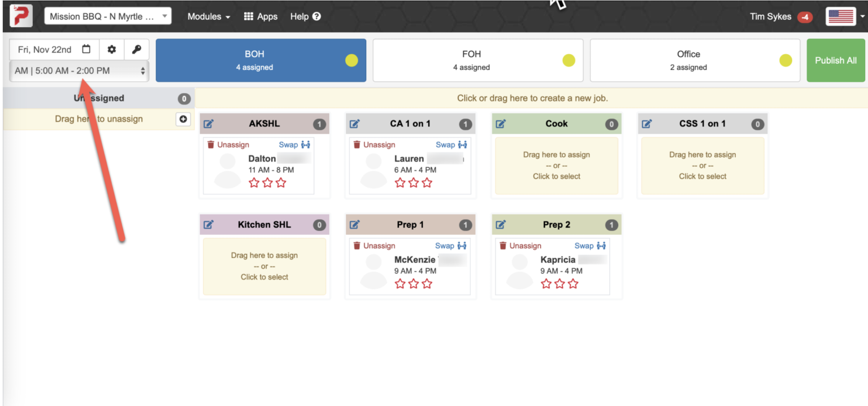Click the plus icon in Unassigned panel
The width and height of the screenshot is (868, 406).
[183, 119]
